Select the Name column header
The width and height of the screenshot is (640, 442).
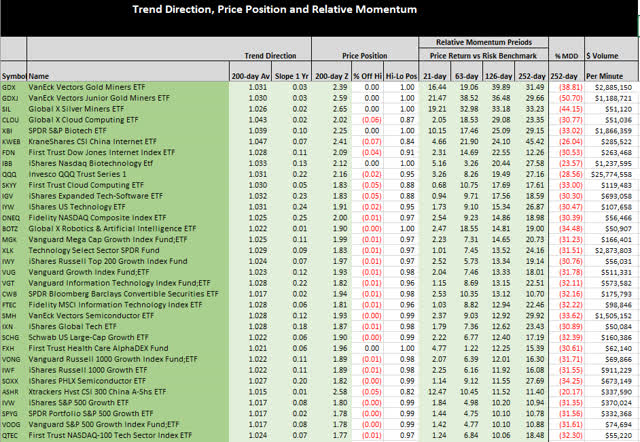(x=39, y=75)
